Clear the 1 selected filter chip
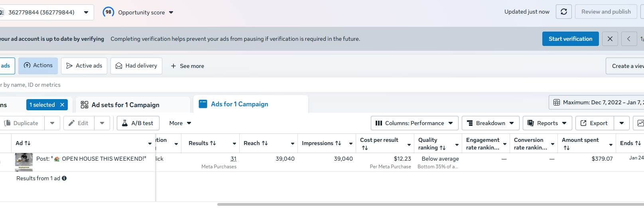644x209 pixels. coord(62,105)
